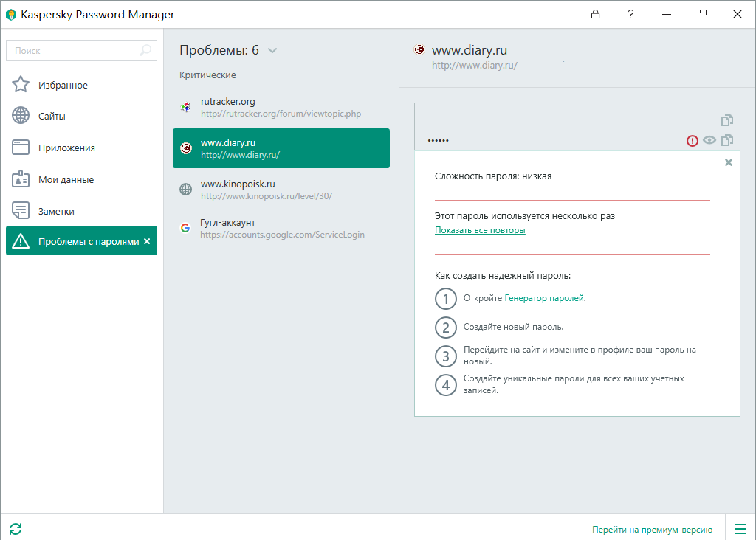The height and width of the screenshot is (540, 756).
Task: Expand the Проблемы: 6 dropdown
Action: tap(272, 50)
